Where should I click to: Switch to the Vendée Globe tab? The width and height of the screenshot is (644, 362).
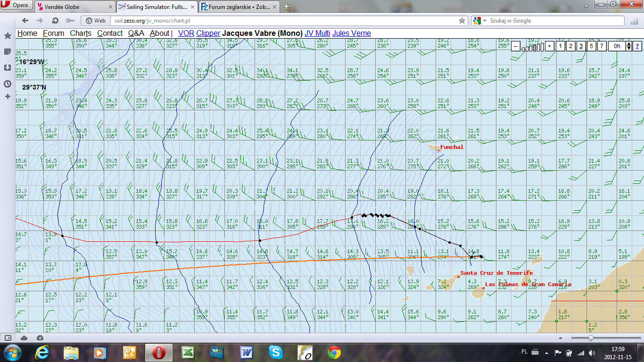[74, 7]
